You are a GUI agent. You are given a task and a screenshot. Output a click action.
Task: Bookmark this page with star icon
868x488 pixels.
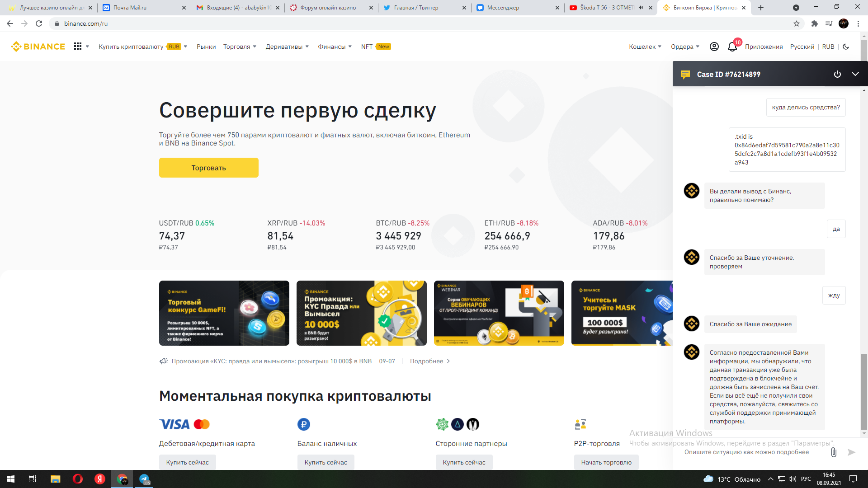[x=797, y=23]
